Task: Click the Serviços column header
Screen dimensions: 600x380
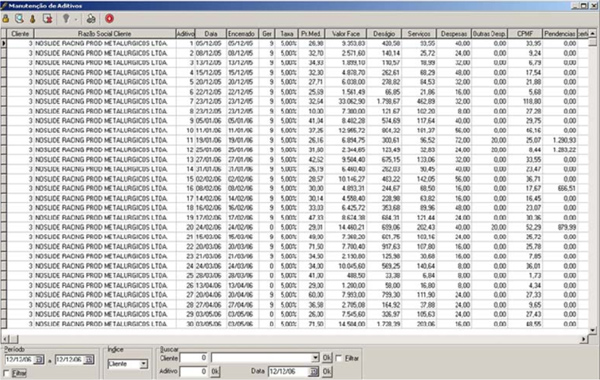Action: [419, 34]
